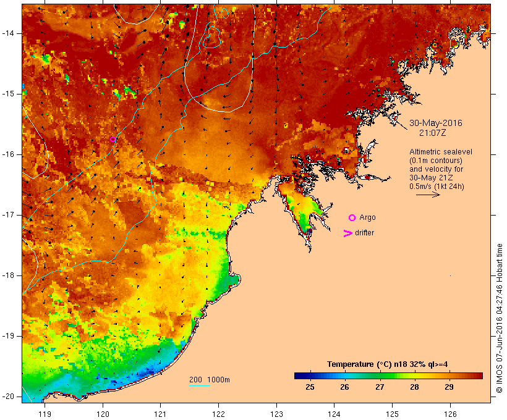The image size is (507, 420).
Task: Click the '-15' latitude axis label
Action: click(8, 94)
